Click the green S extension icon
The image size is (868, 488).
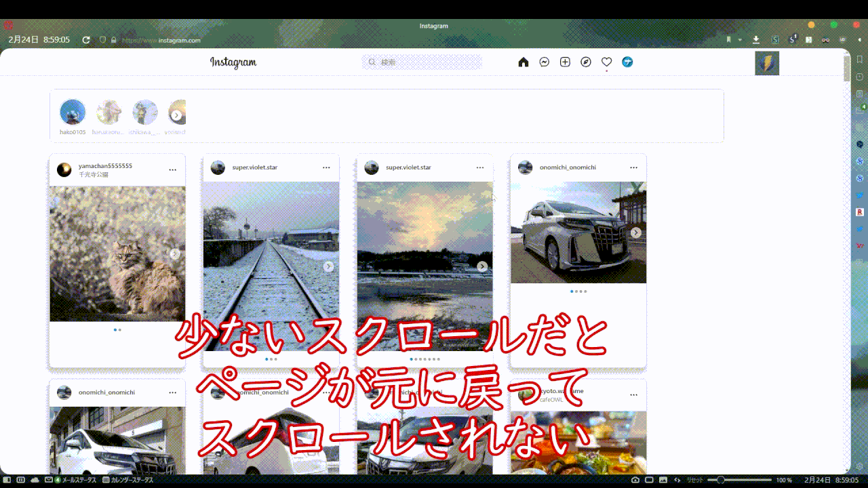pyautogui.click(x=775, y=40)
